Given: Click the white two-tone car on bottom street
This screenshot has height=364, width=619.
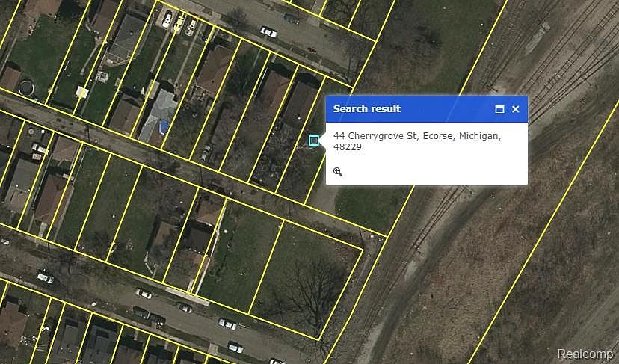Looking at the screenshot, I should tap(227, 324).
